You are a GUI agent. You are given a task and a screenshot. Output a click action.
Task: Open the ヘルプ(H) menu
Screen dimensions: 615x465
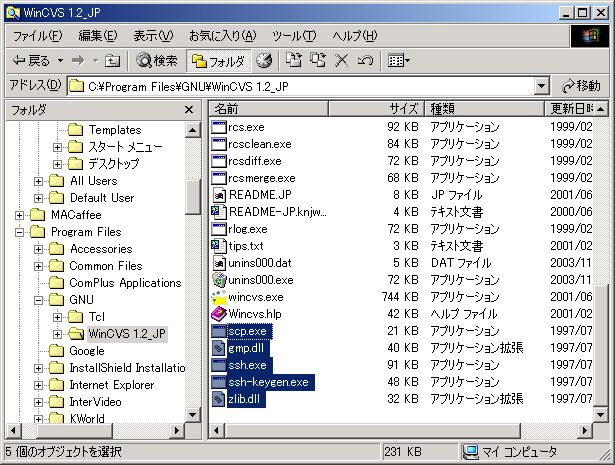(355, 36)
